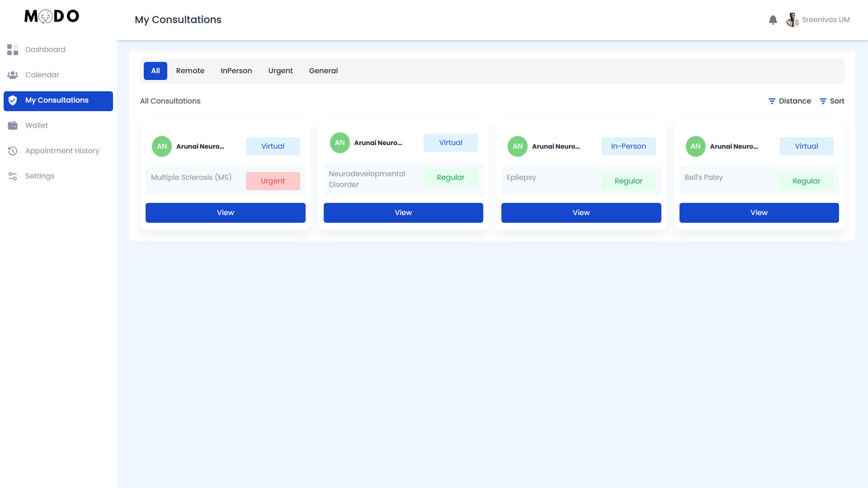View the Multiple Sclerosis consultation
This screenshot has height=488, width=868.
[225, 213]
